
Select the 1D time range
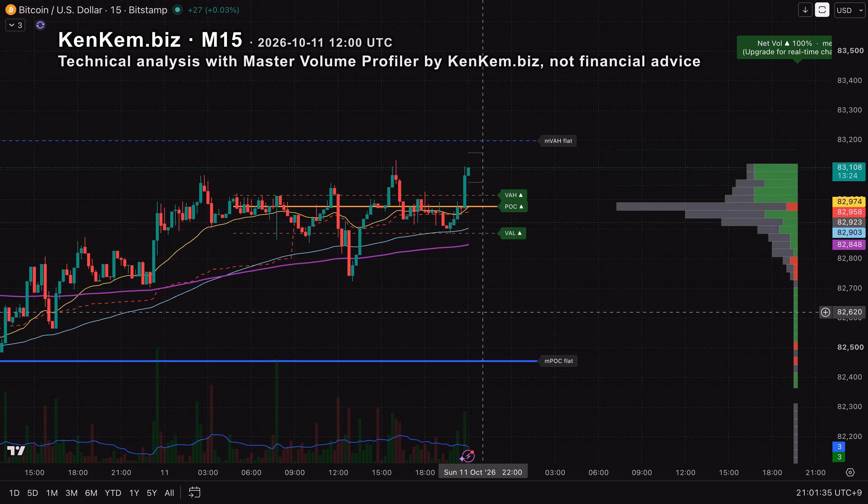pyautogui.click(x=14, y=493)
